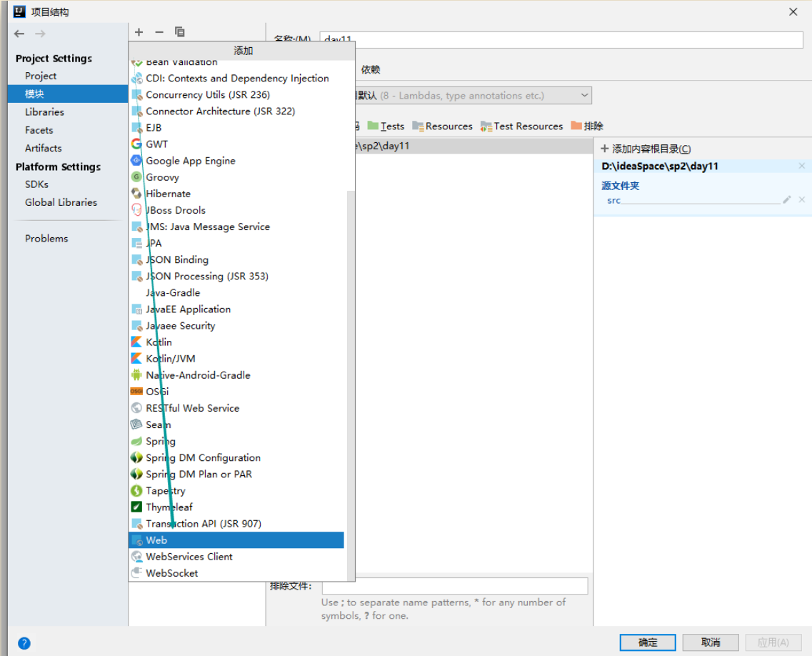Click the Seam icon
Screen dimensions: 812x656
[x=136, y=424]
